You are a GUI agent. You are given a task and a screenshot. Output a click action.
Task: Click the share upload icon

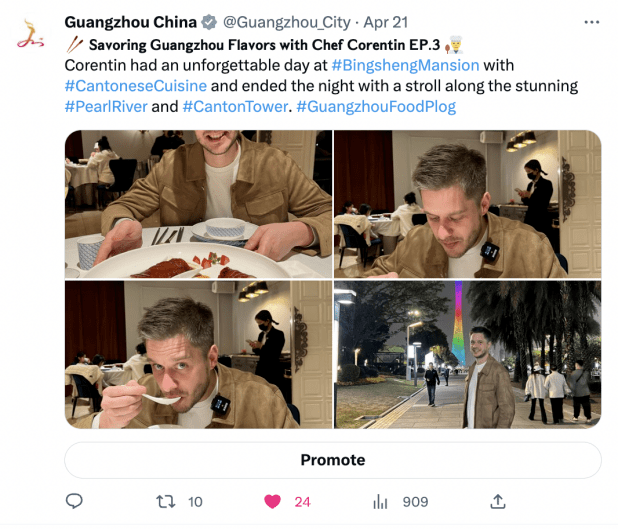point(498,501)
